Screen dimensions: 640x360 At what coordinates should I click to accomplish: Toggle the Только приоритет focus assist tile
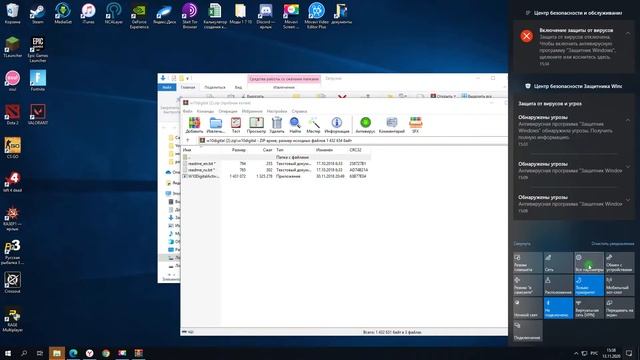coord(589,285)
